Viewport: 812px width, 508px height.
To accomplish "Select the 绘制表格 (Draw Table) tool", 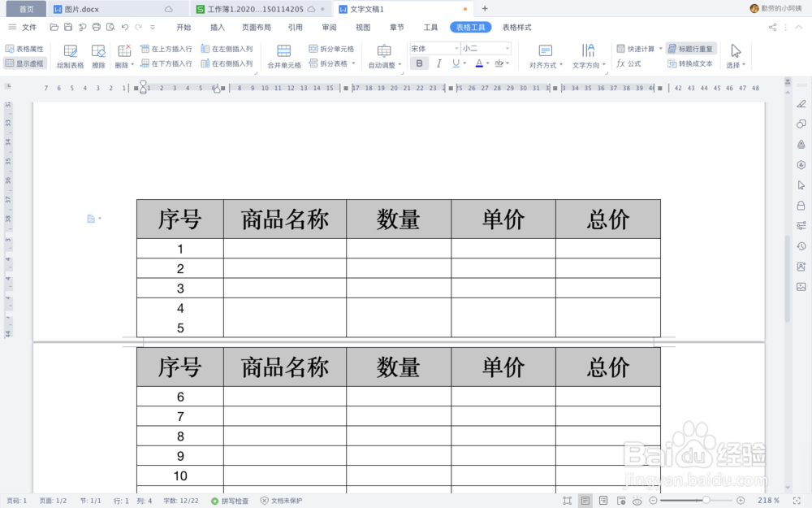I will pos(71,56).
